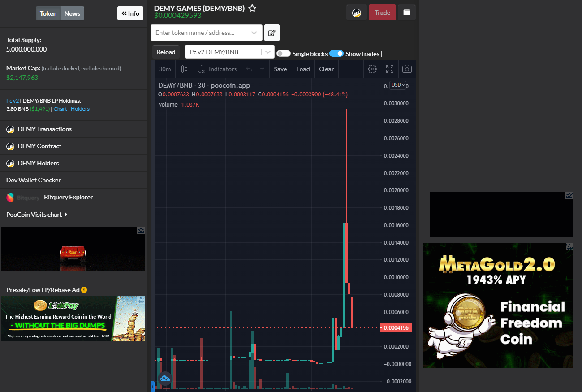Viewport: 582px width, 392px height.
Task: Open the Indicators fx menu
Action: pyautogui.click(x=217, y=69)
